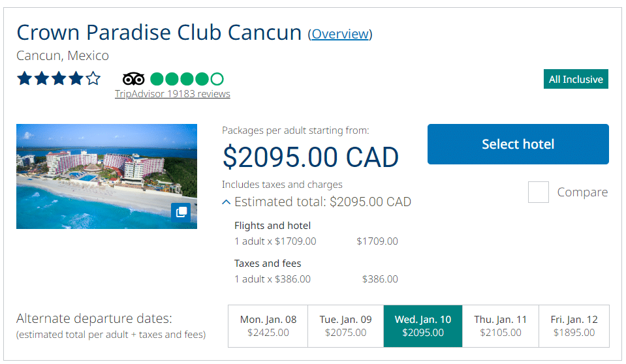Choose Fri. Jan. 12 departure date
The width and height of the screenshot is (626, 364).
[x=574, y=326]
